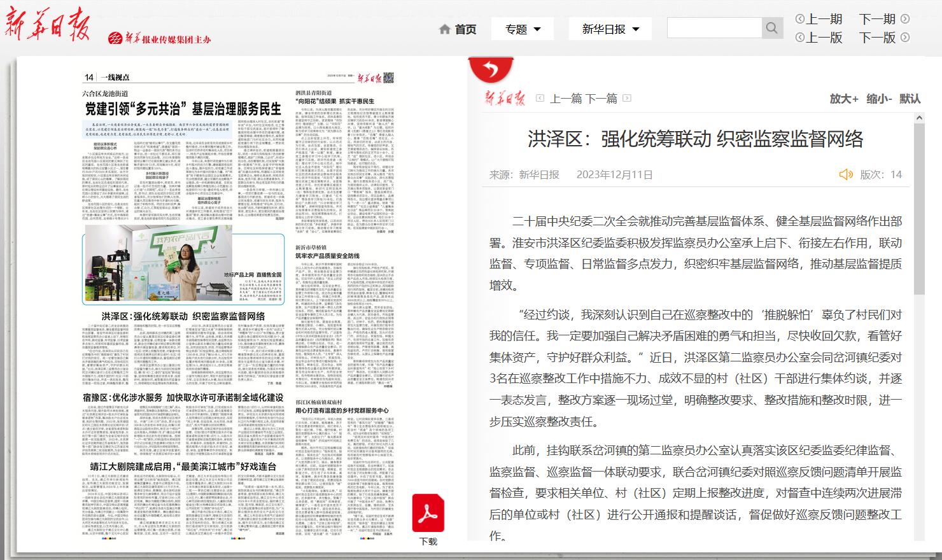
Task: Open the headline 党建引领“多元共治” article
Action: pos(183,109)
